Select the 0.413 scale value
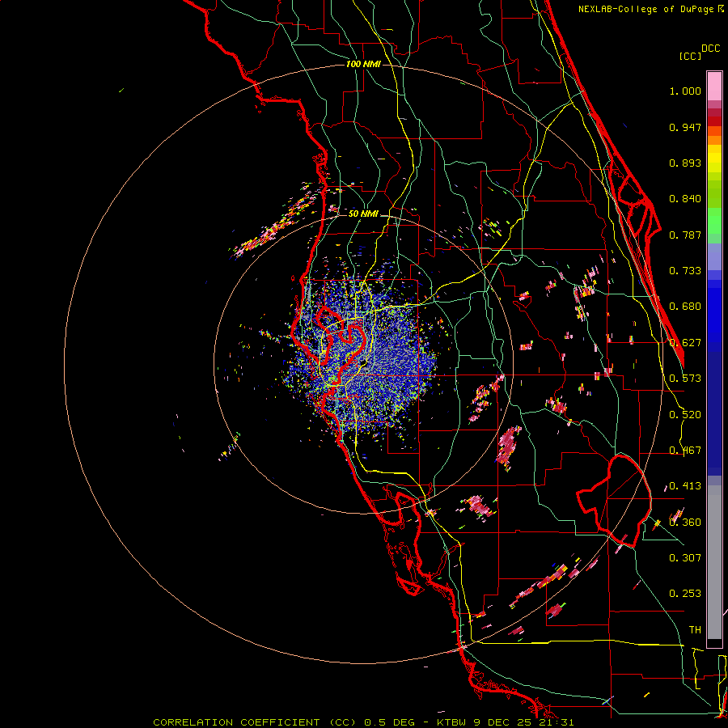The width and height of the screenshot is (728, 728). pos(685,486)
